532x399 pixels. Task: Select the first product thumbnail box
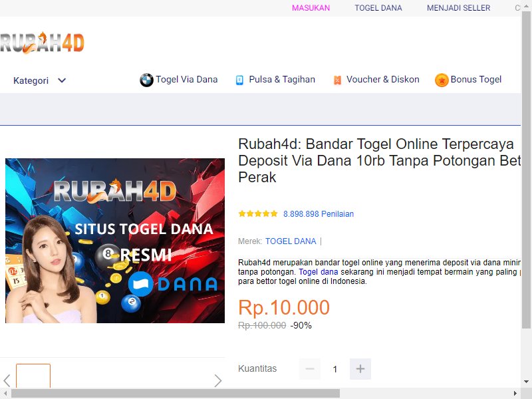(33, 376)
